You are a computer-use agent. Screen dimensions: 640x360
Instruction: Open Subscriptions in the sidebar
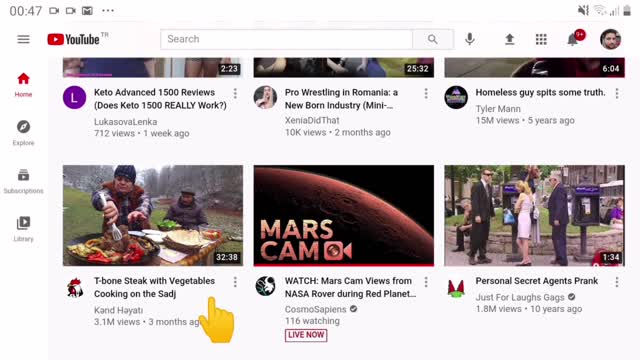pos(23,181)
